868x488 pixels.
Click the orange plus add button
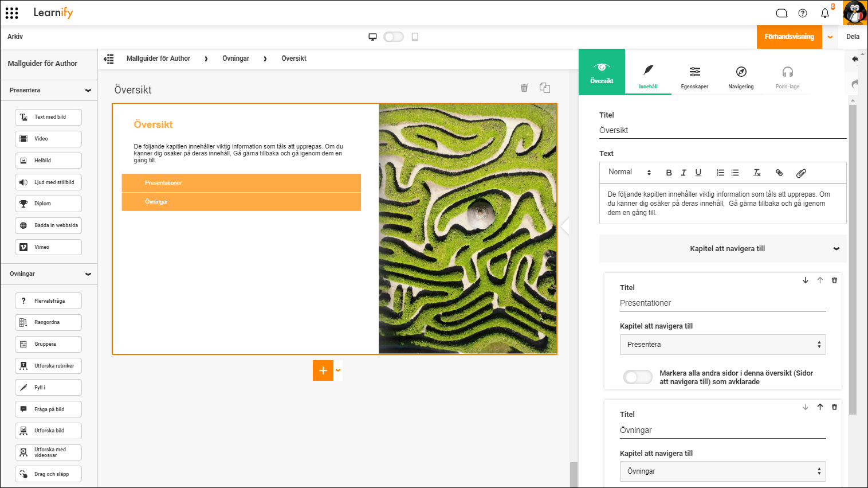pos(323,370)
